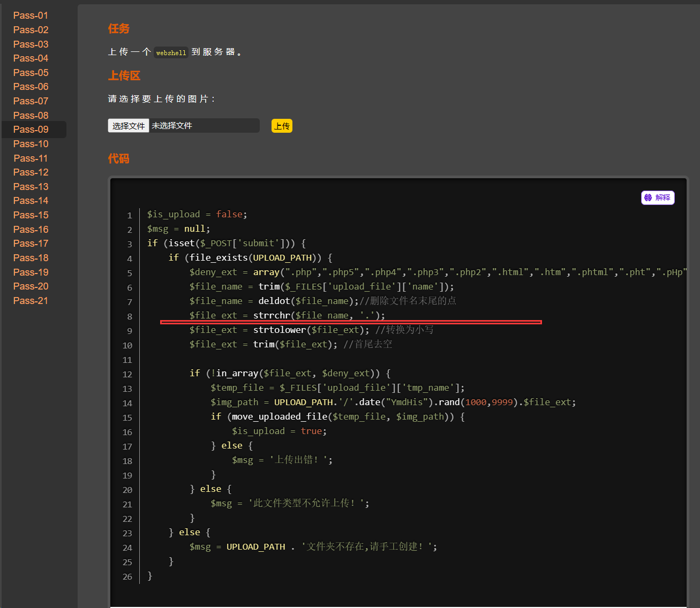Open the Pass-05 challenge
Viewport: 700px width, 608px height.
(31, 73)
